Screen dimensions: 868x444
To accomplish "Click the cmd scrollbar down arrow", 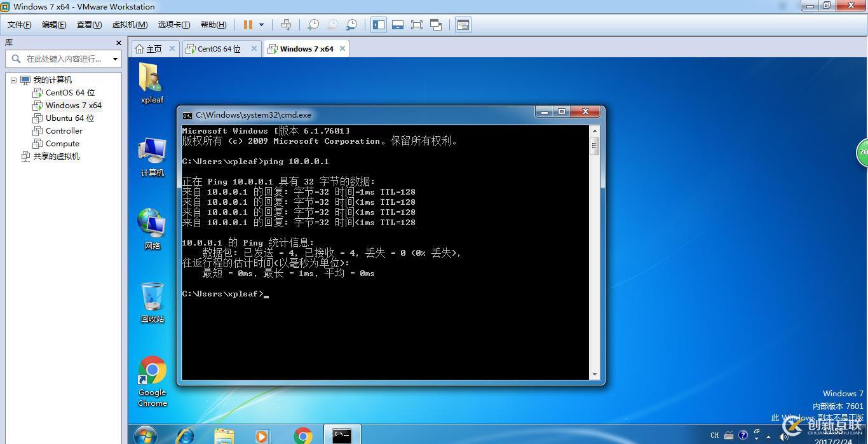I will (x=595, y=375).
